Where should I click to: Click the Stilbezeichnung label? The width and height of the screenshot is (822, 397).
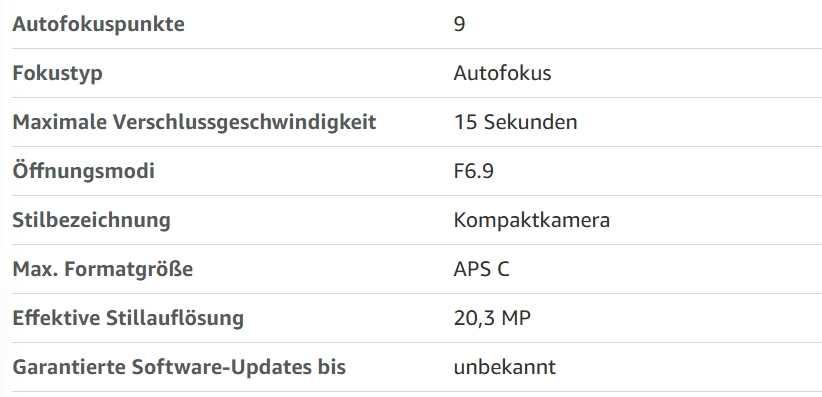point(92,220)
